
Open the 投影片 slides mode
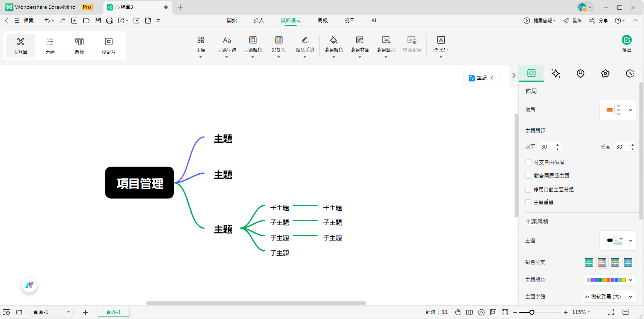(108, 45)
